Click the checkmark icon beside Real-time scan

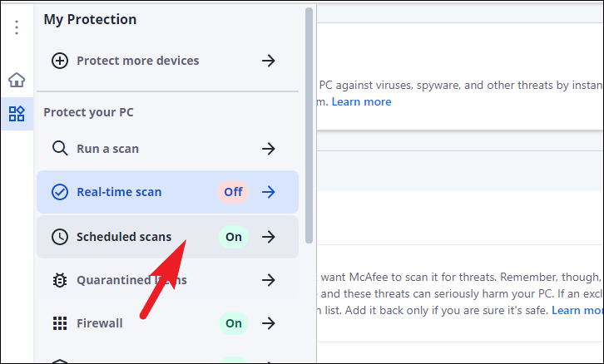(x=60, y=192)
